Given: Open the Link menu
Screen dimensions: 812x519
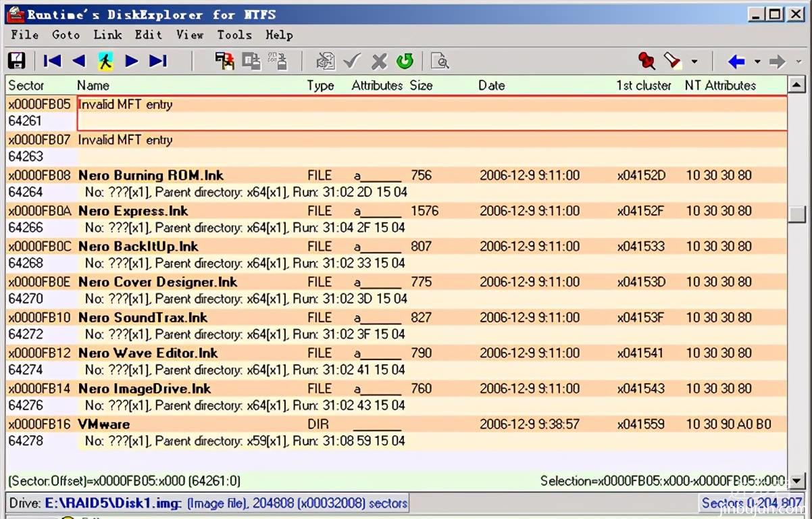Looking at the screenshot, I should pyautogui.click(x=107, y=34).
